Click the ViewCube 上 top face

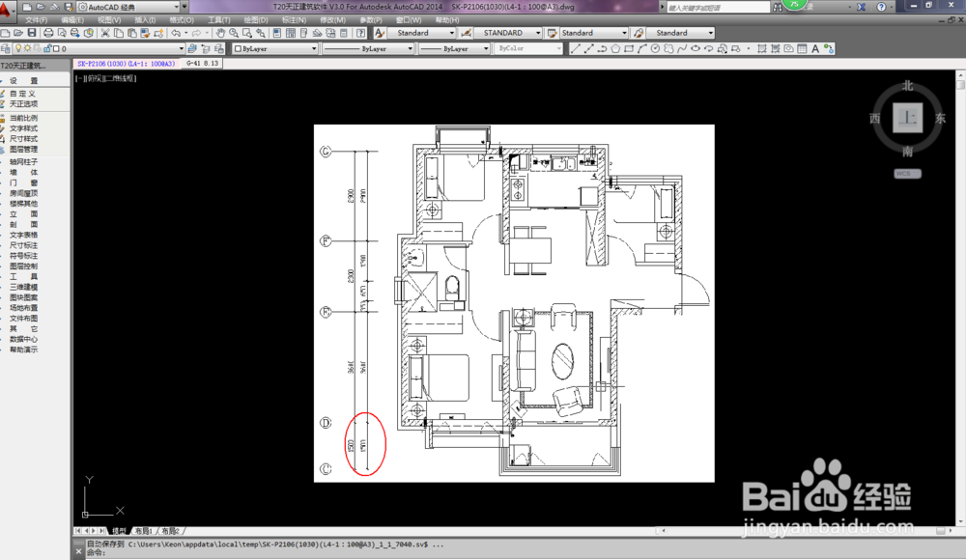click(x=907, y=117)
